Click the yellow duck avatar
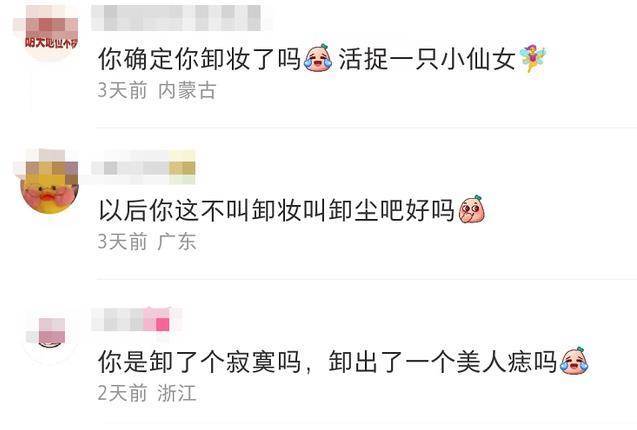The height and width of the screenshot is (430, 637). [50, 186]
